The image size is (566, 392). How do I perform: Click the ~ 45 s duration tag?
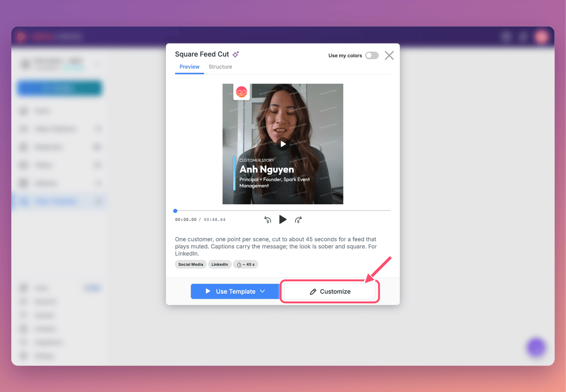coord(246,264)
